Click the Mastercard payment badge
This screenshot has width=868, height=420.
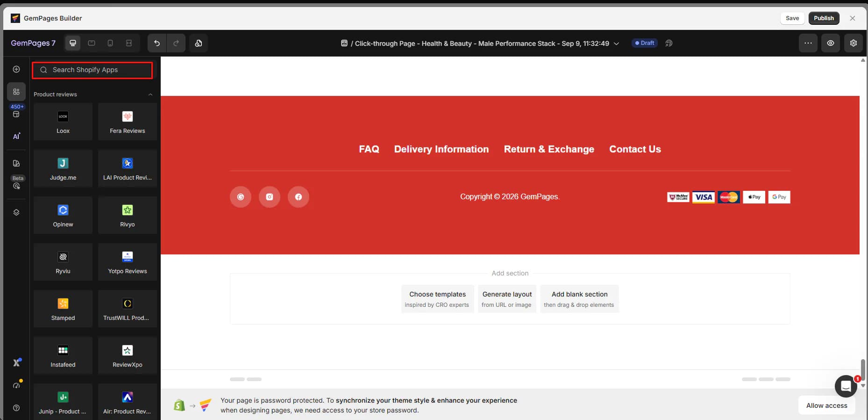click(729, 197)
